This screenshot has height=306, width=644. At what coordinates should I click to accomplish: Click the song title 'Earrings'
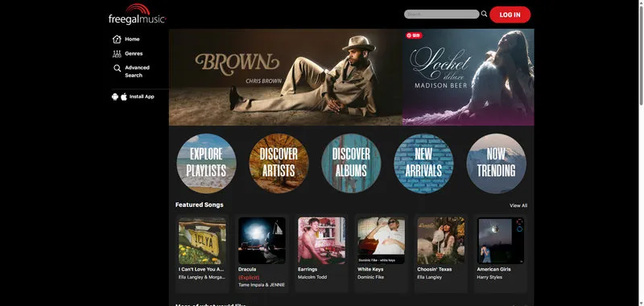[x=308, y=270]
